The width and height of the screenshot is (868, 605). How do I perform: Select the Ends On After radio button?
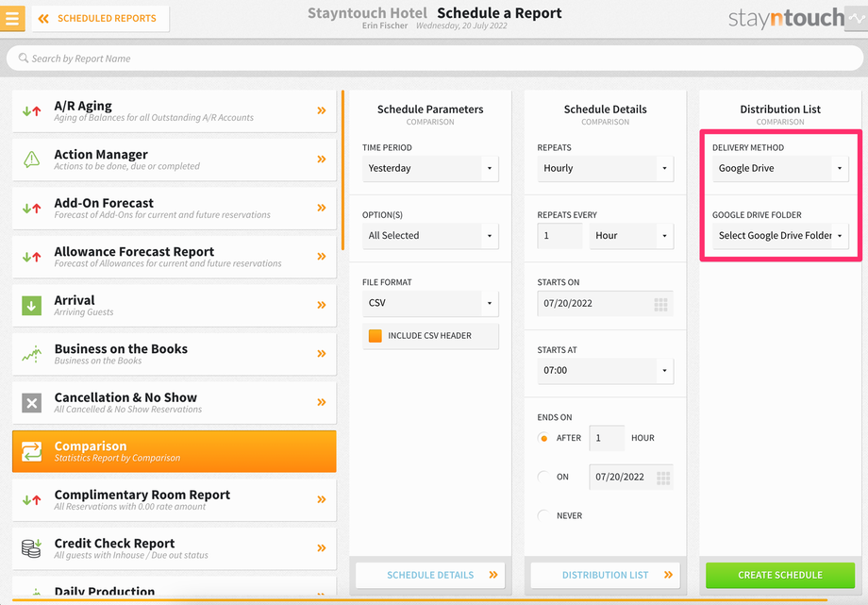pos(543,438)
